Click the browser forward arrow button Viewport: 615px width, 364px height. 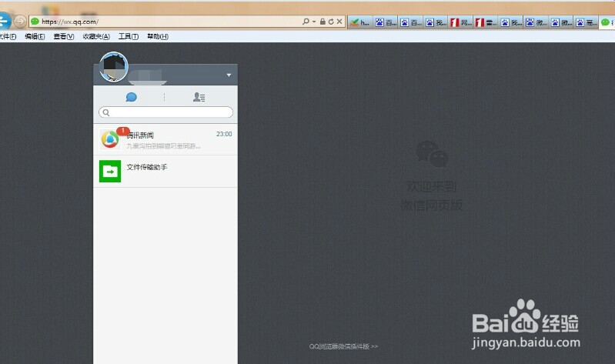pyautogui.click(x=20, y=22)
